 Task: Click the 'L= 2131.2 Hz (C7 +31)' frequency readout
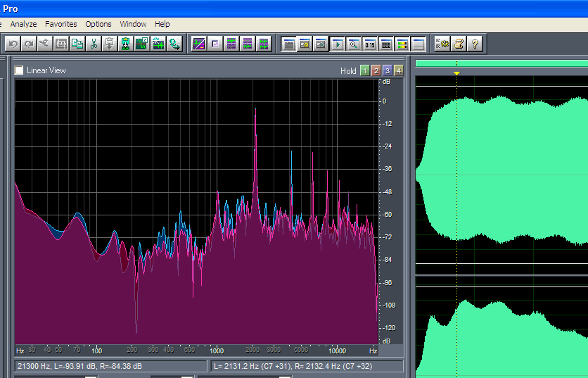307,366
